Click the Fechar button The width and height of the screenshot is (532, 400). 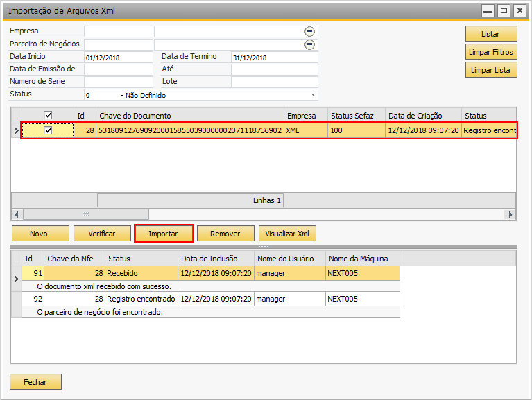click(x=35, y=382)
